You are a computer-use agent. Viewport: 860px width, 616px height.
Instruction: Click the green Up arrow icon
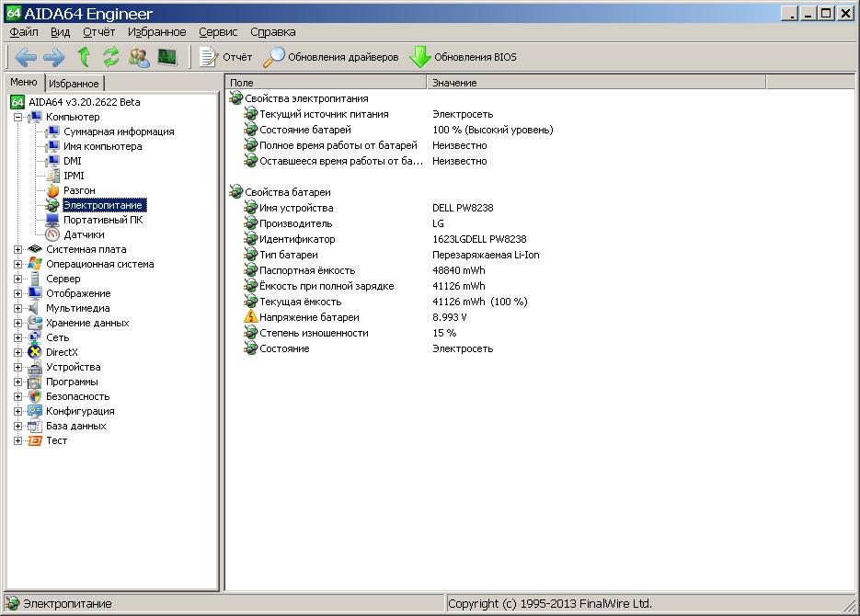84,57
